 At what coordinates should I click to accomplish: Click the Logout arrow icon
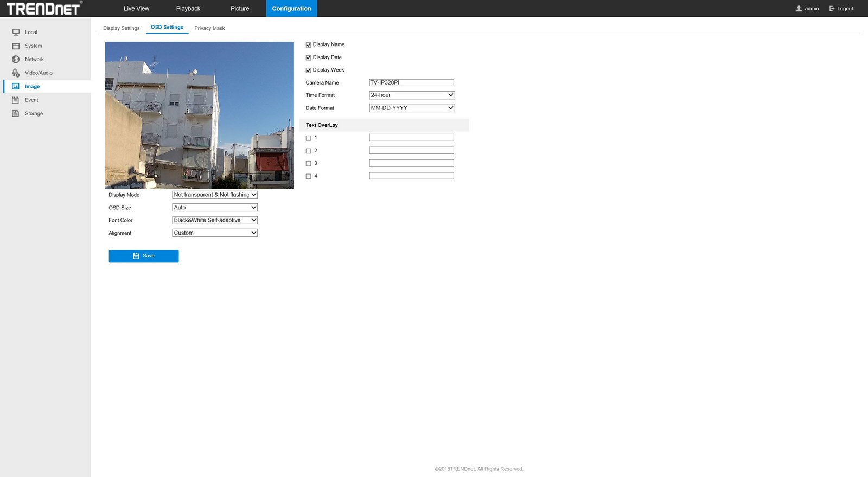[832, 9]
